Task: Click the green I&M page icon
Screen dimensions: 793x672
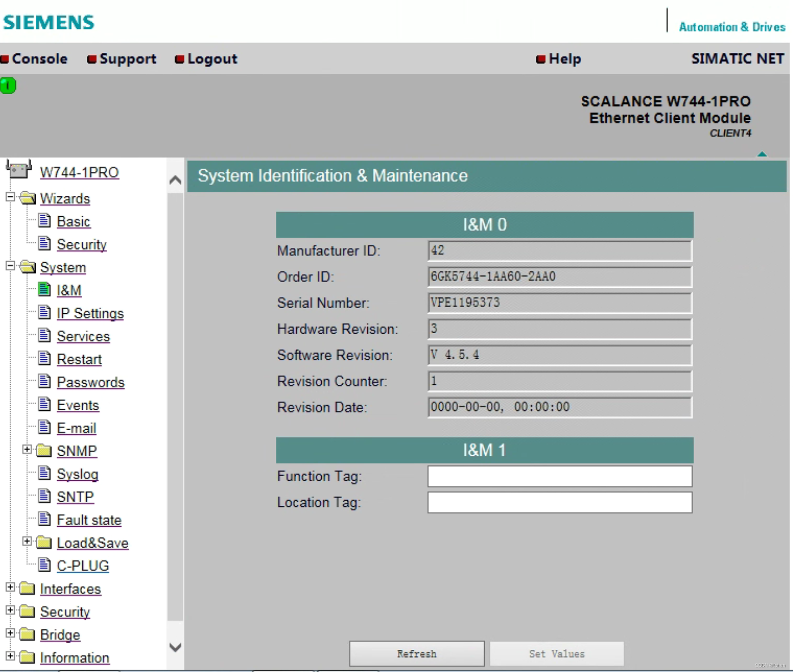Action: click(x=45, y=289)
